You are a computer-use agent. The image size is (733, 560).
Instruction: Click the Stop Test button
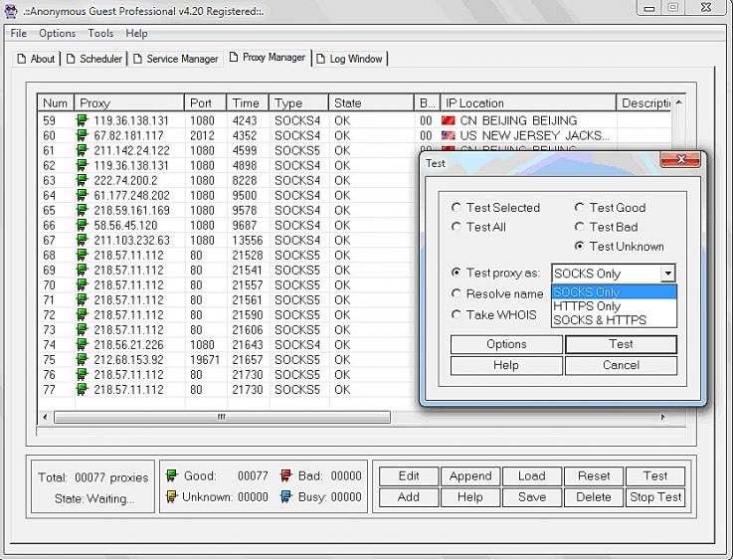pyautogui.click(x=655, y=497)
